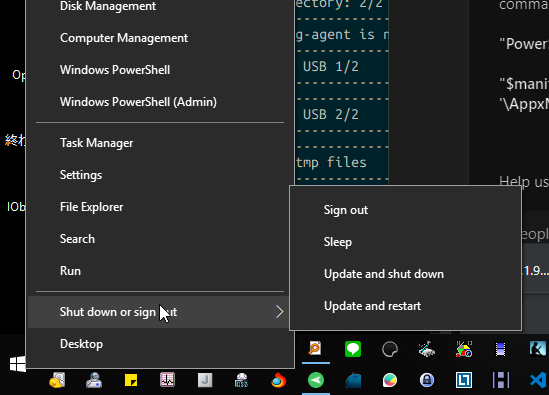The height and width of the screenshot is (395, 549).
Task: Open the dark blue bucket icon
Action: click(353, 381)
